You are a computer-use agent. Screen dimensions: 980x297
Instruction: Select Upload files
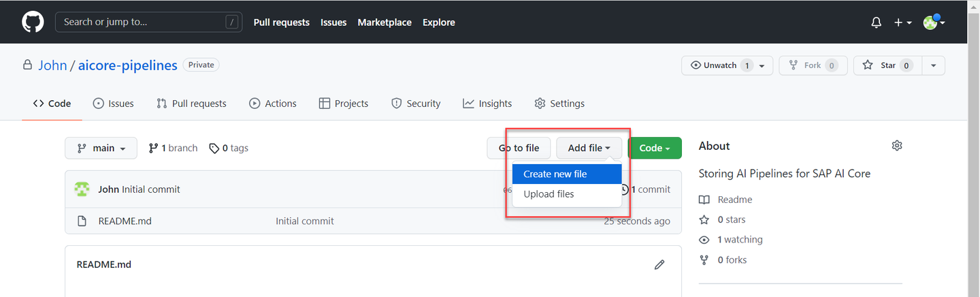(567, 194)
